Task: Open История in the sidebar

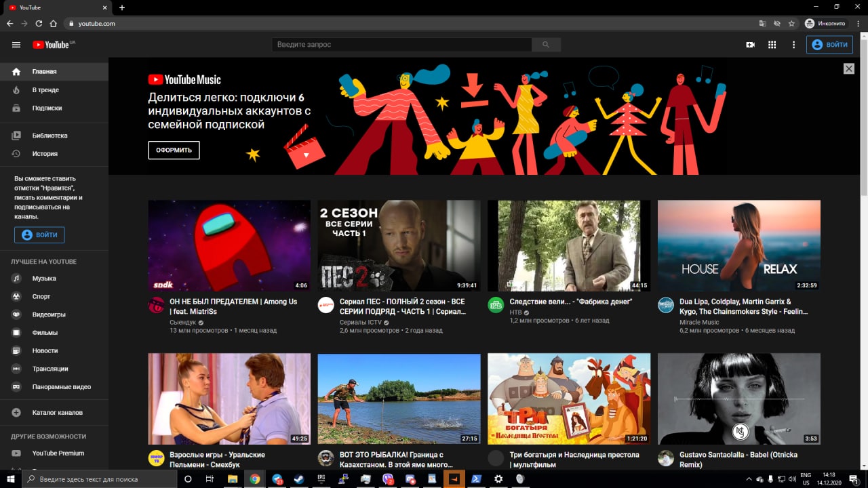Action: (54, 154)
